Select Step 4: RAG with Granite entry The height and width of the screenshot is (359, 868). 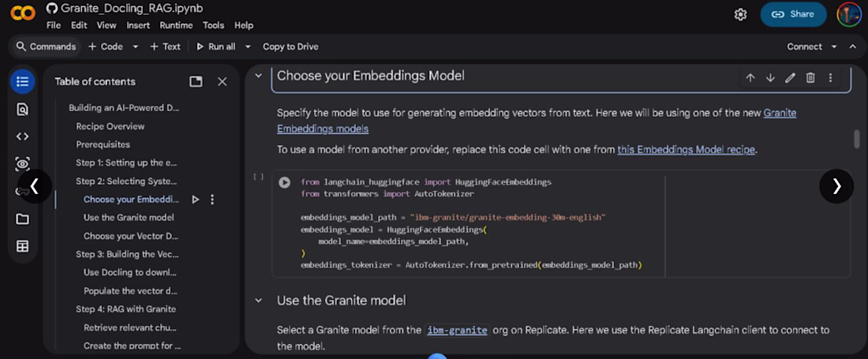click(125, 309)
